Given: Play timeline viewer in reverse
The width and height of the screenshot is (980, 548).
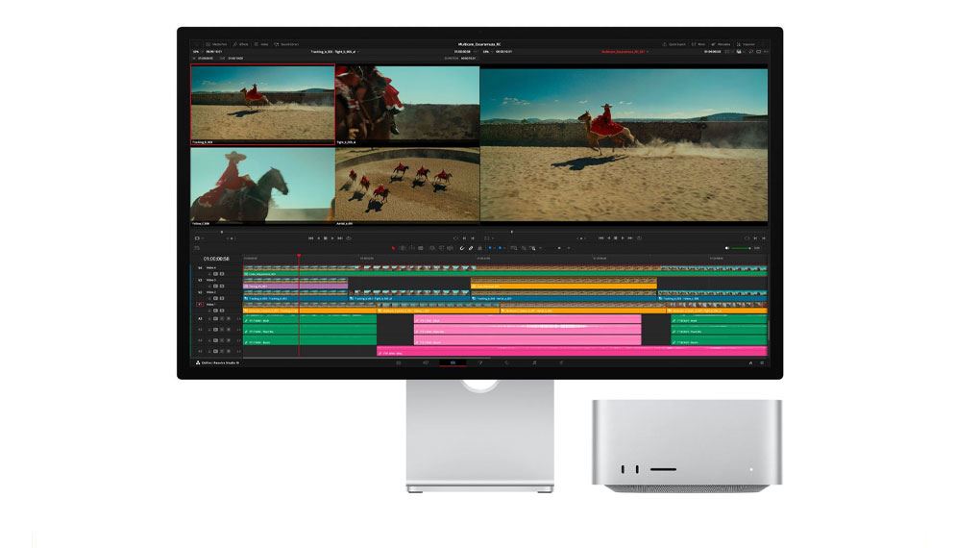Looking at the screenshot, I should tap(608, 238).
